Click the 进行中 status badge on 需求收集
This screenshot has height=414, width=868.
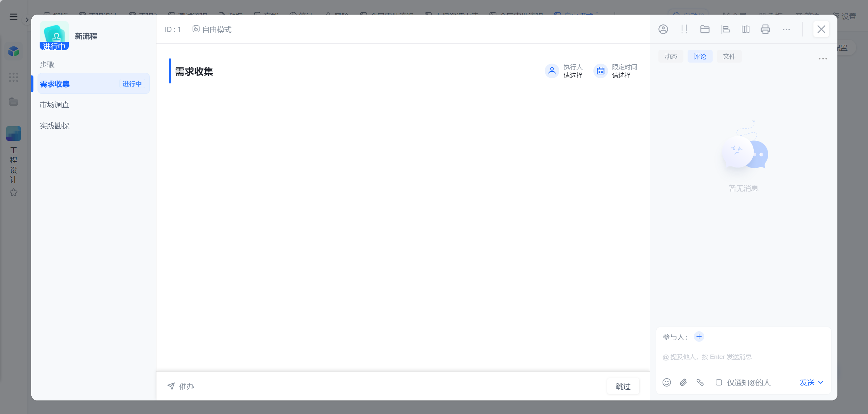click(x=132, y=84)
